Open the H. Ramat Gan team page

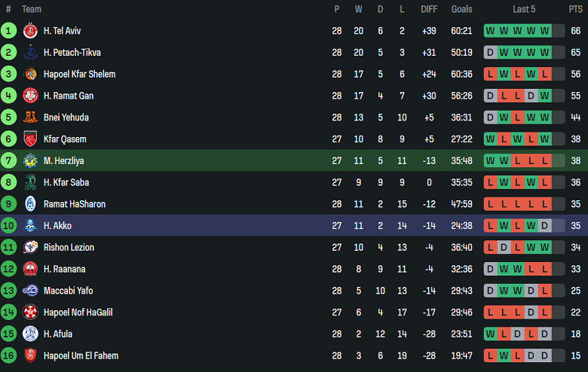pos(69,96)
